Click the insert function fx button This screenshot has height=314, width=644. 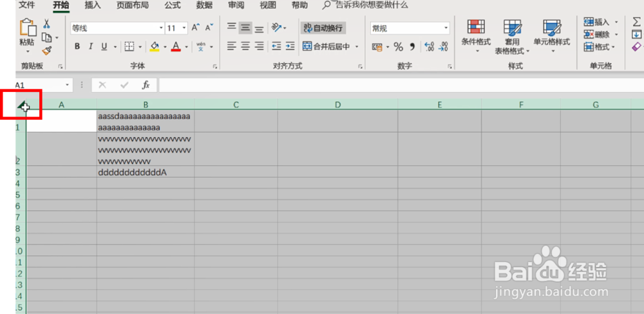(x=146, y=85)
